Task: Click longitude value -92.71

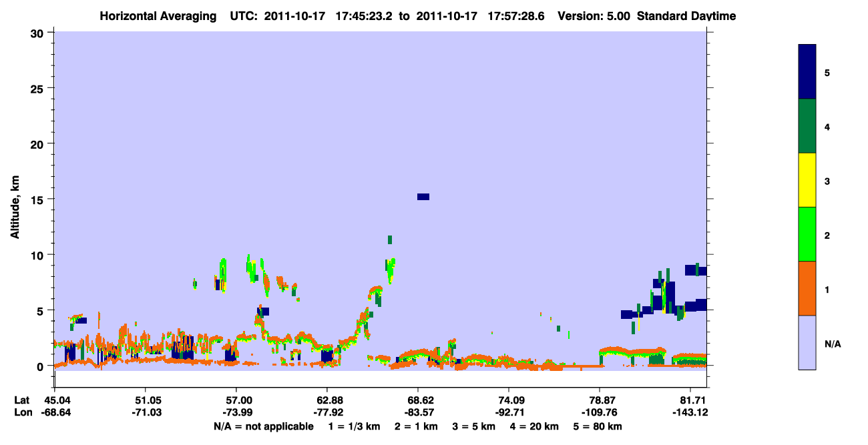Action: point(509,412)
